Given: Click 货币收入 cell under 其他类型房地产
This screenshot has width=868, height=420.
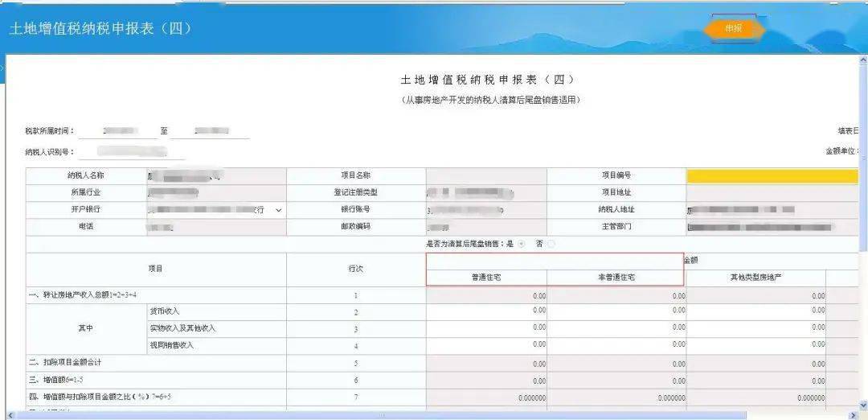Looking at the screenshot, I should click(x=756, y=312).
